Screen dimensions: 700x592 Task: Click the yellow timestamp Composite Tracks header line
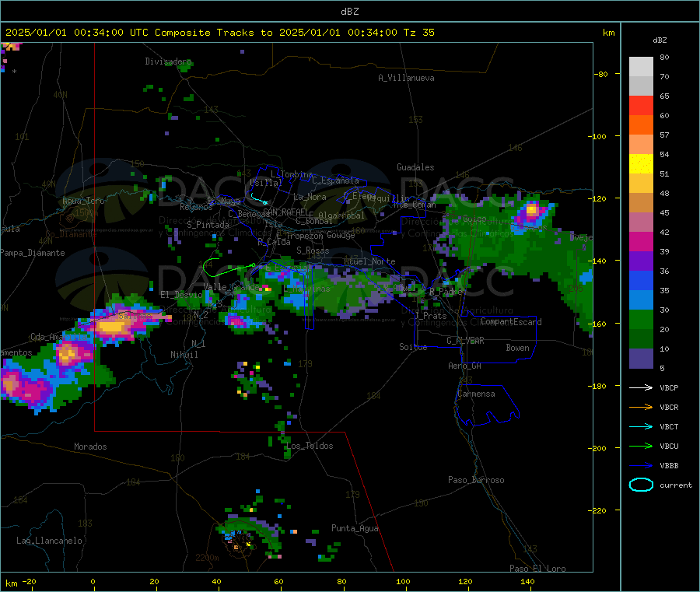[219, 32]
